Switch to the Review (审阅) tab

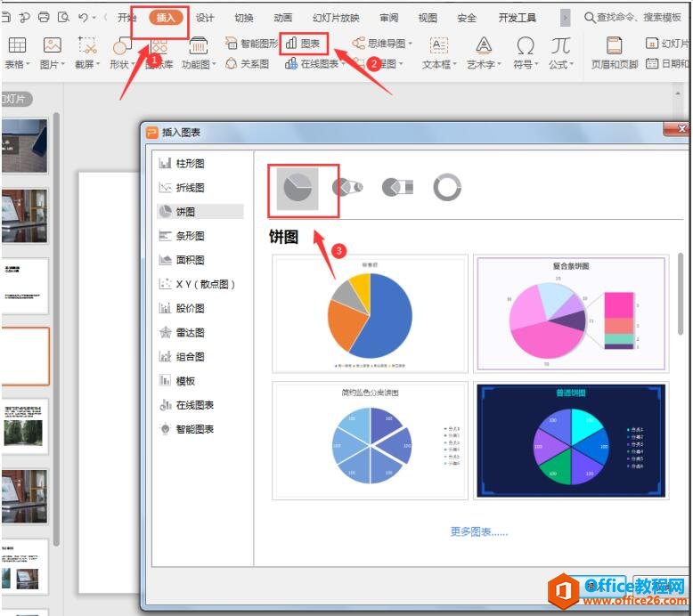389,18
